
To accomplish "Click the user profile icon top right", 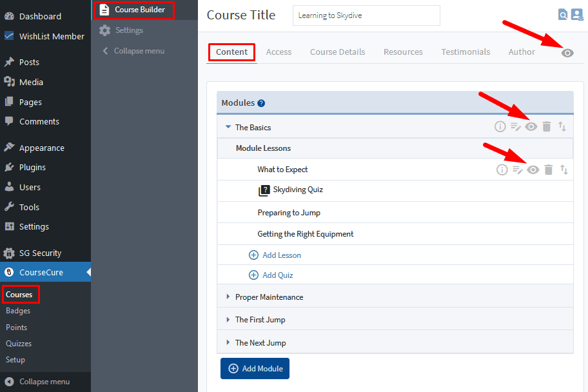I will click(577, 15).
